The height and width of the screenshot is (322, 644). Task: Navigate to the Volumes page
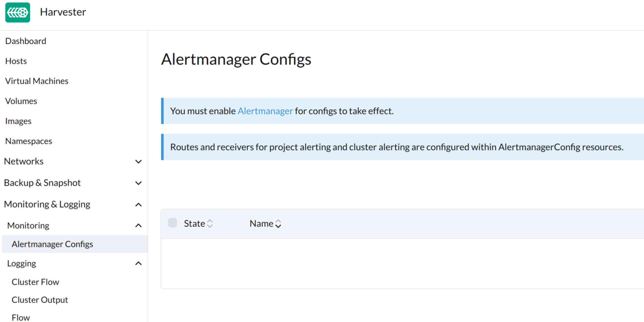pos(21,101)
